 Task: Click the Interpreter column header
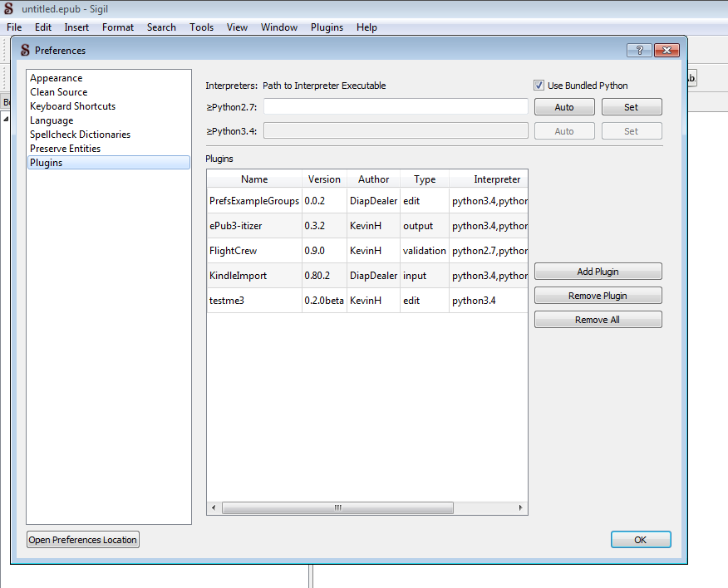click(x=489, y=179)
